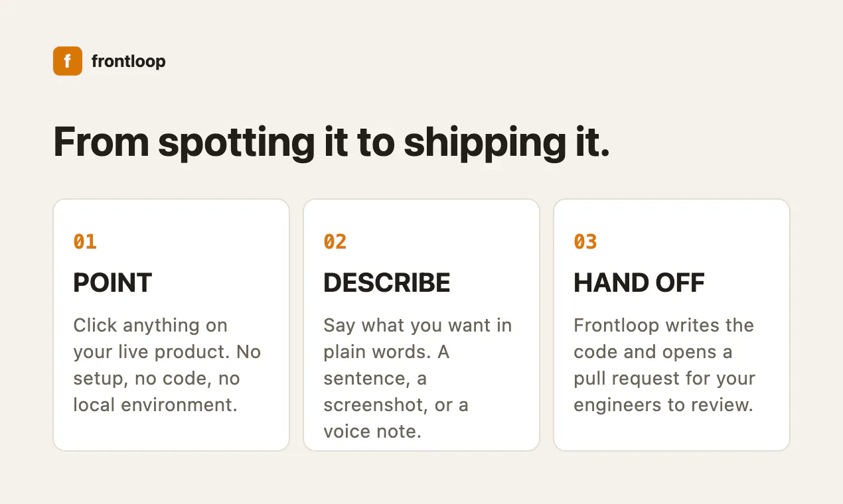Click the HAND OFF card description text

click(x=664, y=365)
